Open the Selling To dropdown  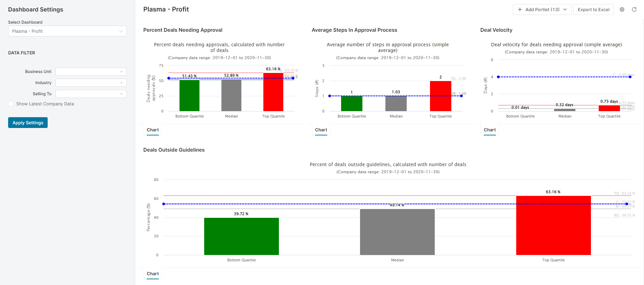pos(91,94)
